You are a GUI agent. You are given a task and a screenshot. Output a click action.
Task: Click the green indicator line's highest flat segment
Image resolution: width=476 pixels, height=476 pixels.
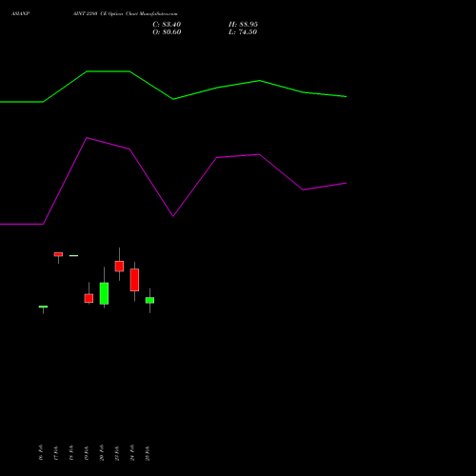(108, 71)
